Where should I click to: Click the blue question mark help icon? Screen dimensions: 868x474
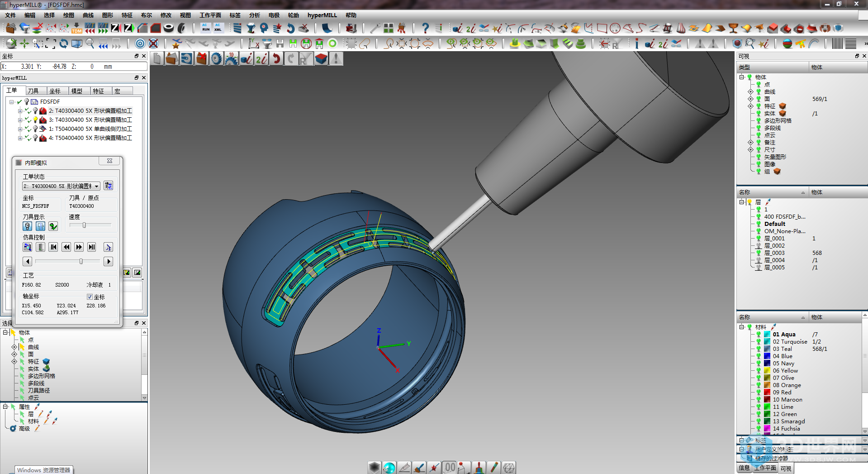pyautogui.click(x=425, y=28)
